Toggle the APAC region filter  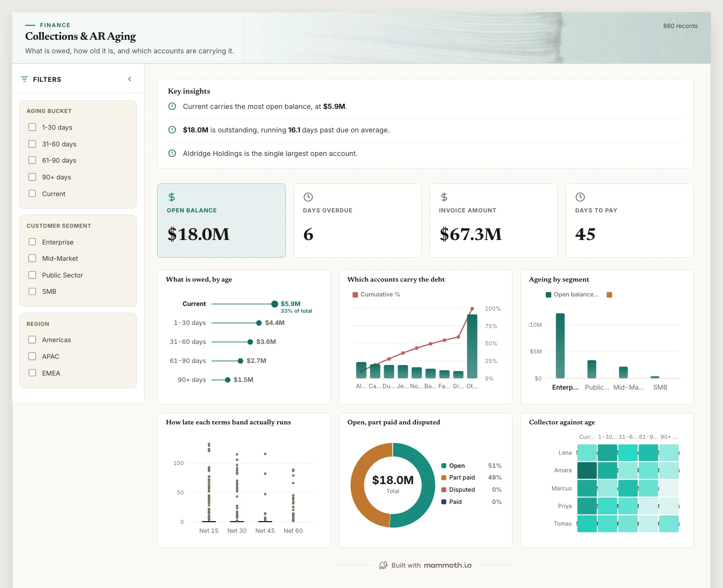click(32, 356)
